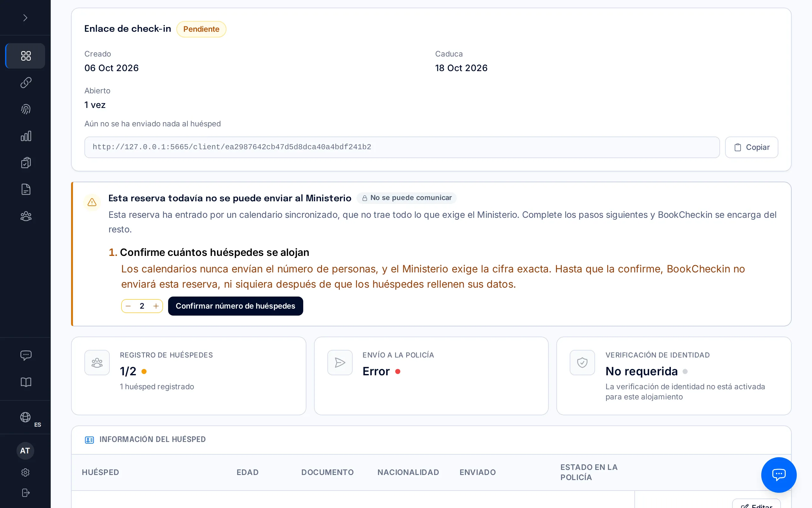Click the Pendiente status badge
The width and height of the screenshot is (812, 508).
(x=201, y=29)
